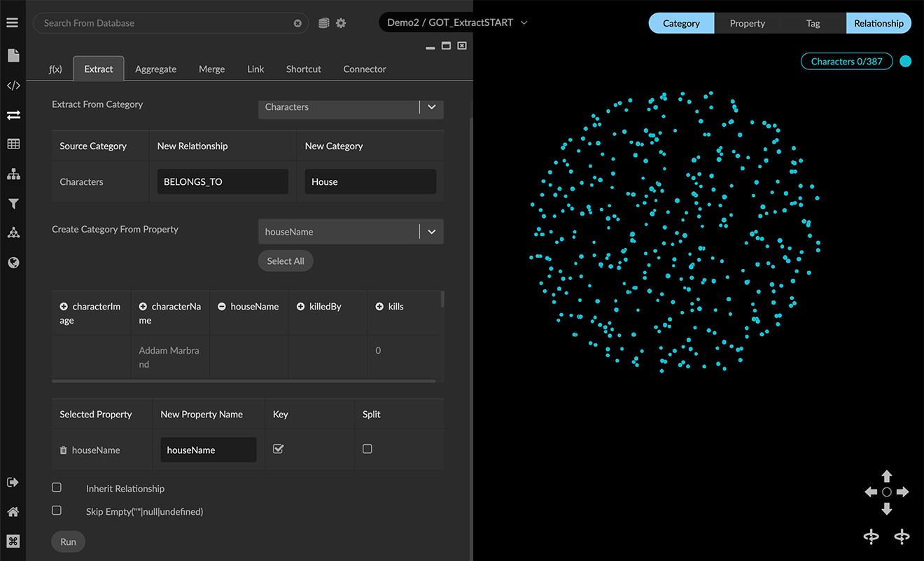Open the hamburger menu icon
The image size is (924, 561).
[x=13, y=23]
